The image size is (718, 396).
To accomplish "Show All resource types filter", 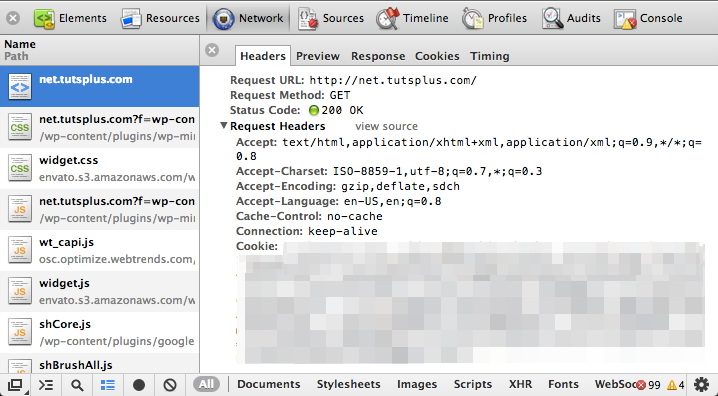I will click(x=206, y=384).
